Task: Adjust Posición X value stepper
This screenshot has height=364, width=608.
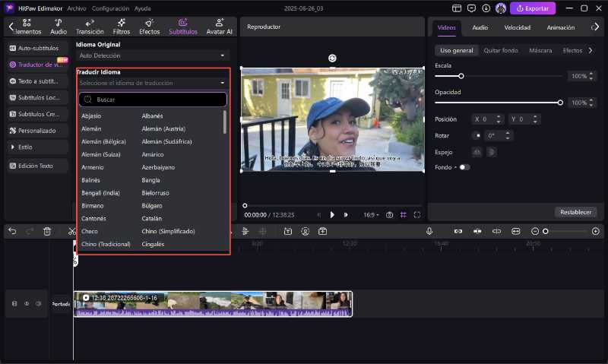Action: pyautogui.click(x=499, y=119)
